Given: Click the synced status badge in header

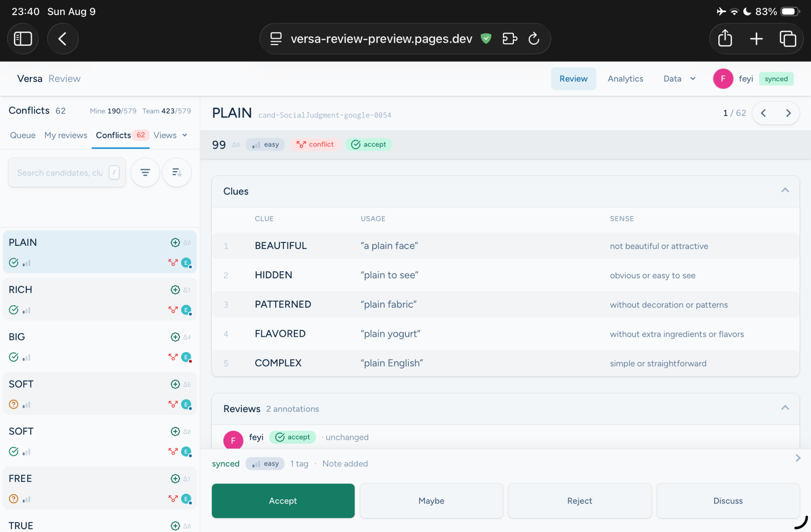Looking at the screenshot, I should click(776, 79).
